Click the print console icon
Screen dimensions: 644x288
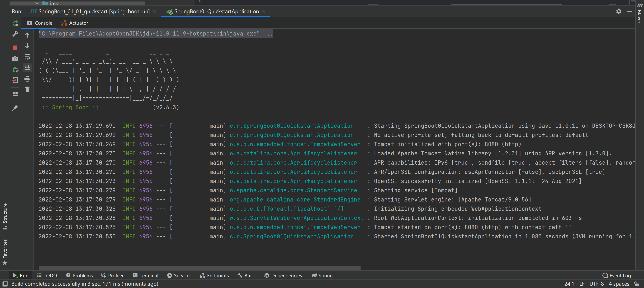pos(28,79)
